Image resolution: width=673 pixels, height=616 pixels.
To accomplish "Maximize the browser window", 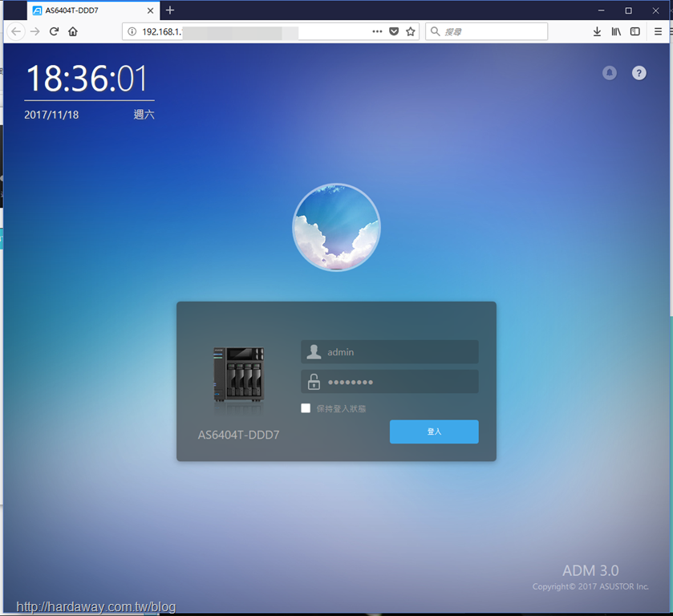I will pyautogui.click(x=628, y=10).
